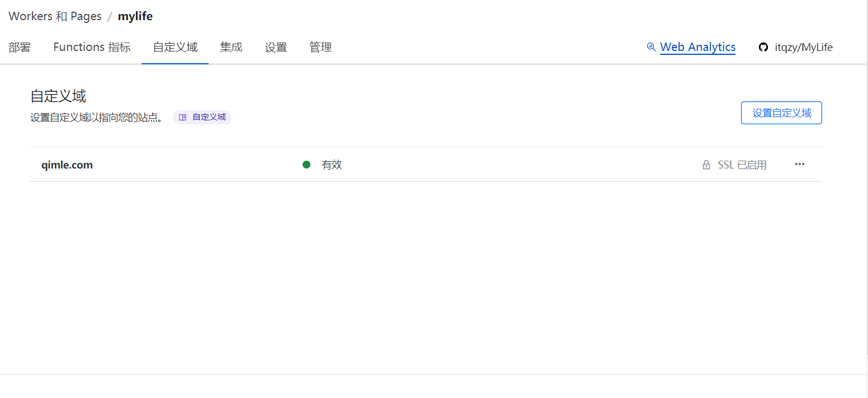The height and width of the screenshot is (398, 868).
Task: Click the GitHub logo icon
Action: point(763,48)
